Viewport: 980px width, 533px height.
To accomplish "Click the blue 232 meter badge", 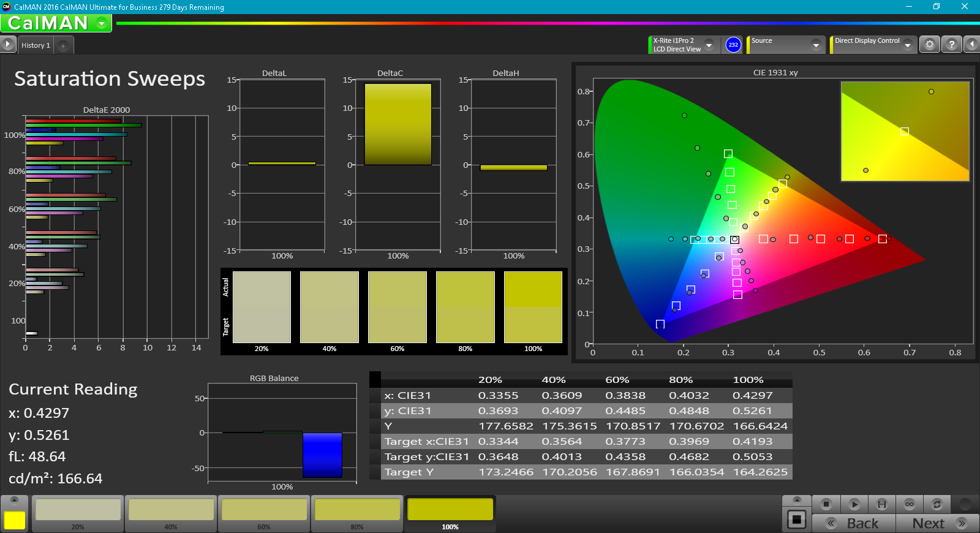I will click(x=733, y=45).
